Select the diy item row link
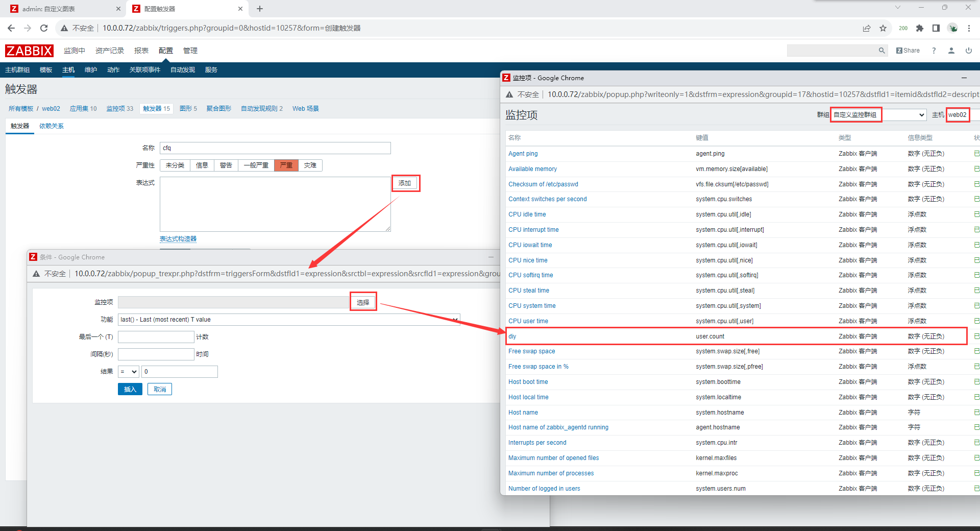This screenshot has width=980, height=531. (512, 336)
